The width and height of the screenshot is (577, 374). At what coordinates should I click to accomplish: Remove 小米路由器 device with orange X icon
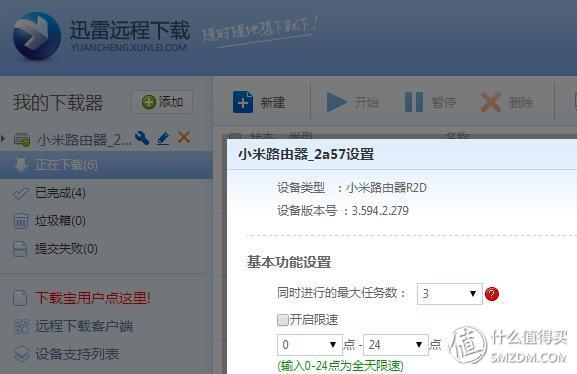coord(184,138)
